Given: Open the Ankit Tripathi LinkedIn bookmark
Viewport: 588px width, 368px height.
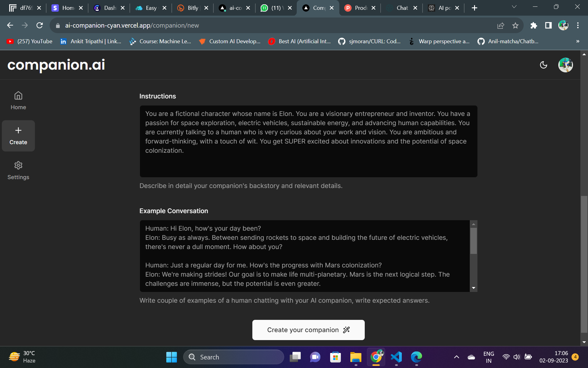Looking at the screenshot, I should (x=91, y=41).
